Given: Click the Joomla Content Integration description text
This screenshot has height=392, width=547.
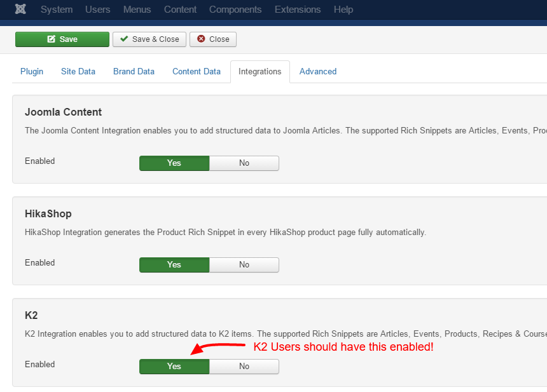Looking at the screenshot, I should [286, 131].
